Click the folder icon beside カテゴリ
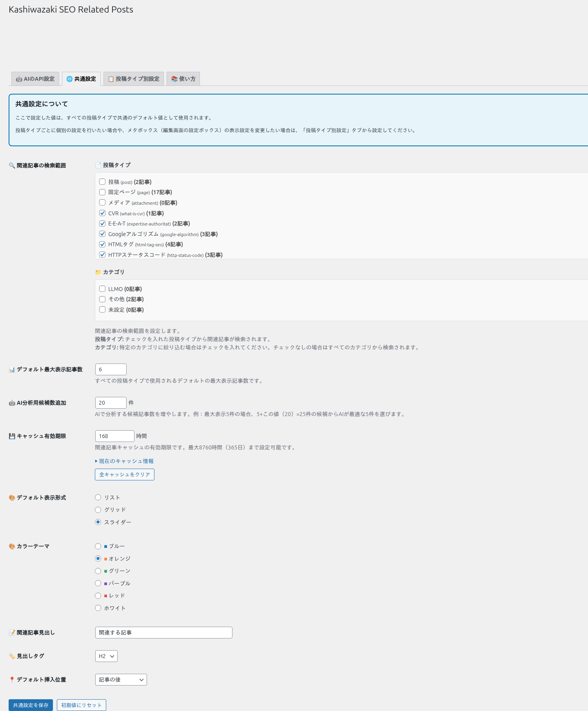This screenshot has height=711, width=588. click(x=98, y=272)
